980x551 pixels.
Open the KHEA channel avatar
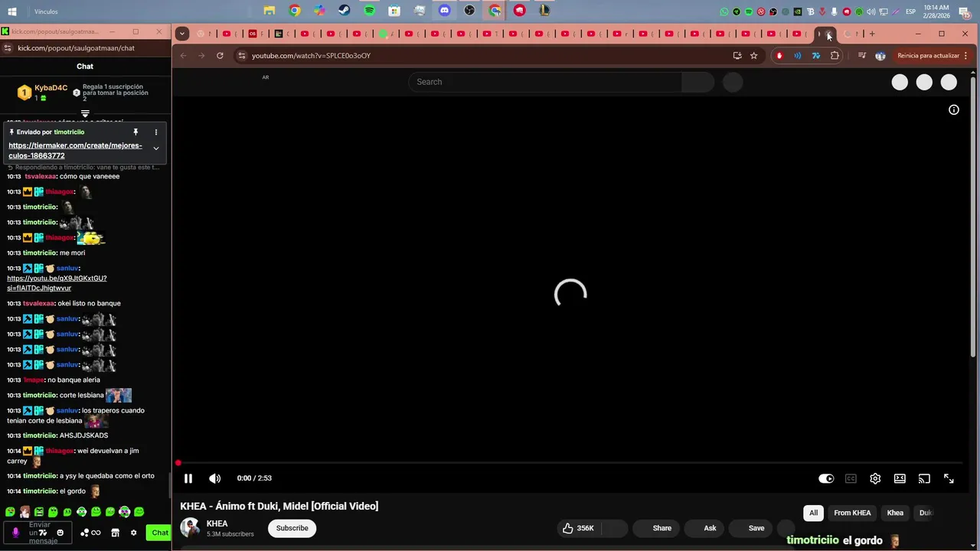[190, 528]
